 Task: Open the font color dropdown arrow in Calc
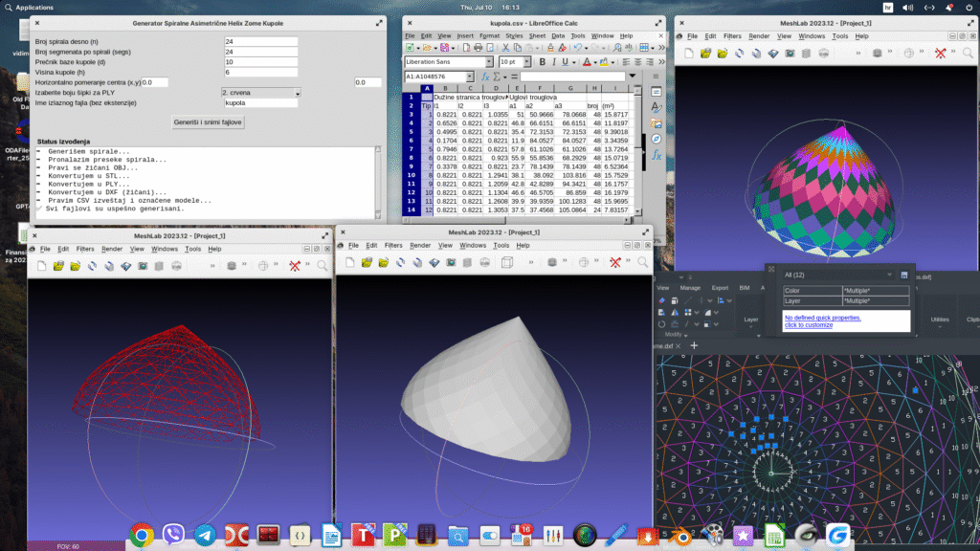coord(595,62)
